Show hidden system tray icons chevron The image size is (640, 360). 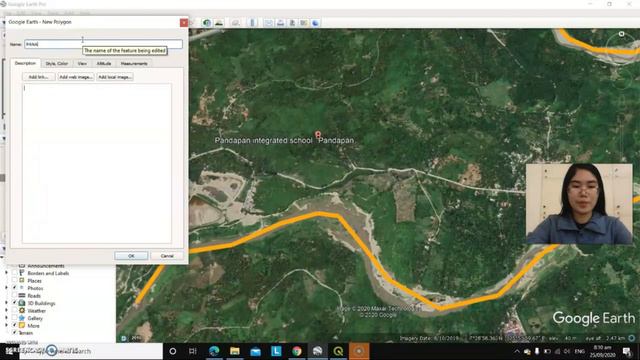517,351
